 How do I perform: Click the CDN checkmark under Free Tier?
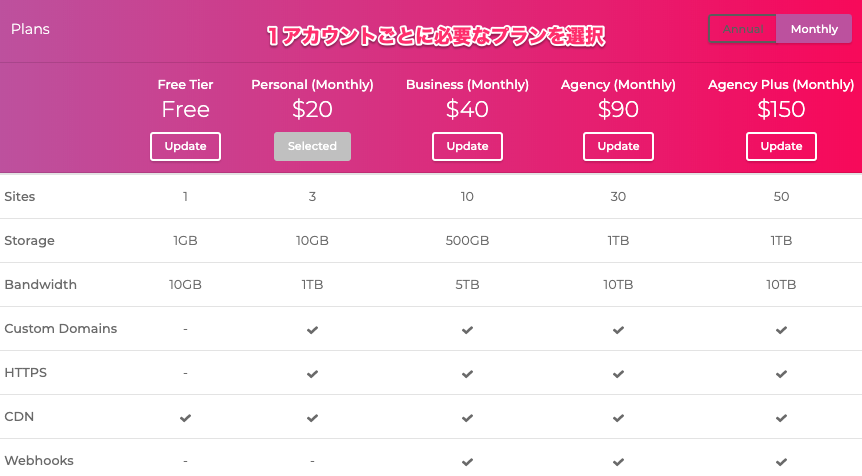click(185, 418)
